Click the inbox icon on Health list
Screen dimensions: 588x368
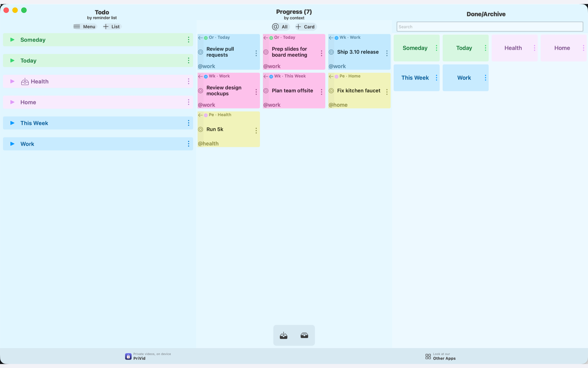(x=25, y=82)
